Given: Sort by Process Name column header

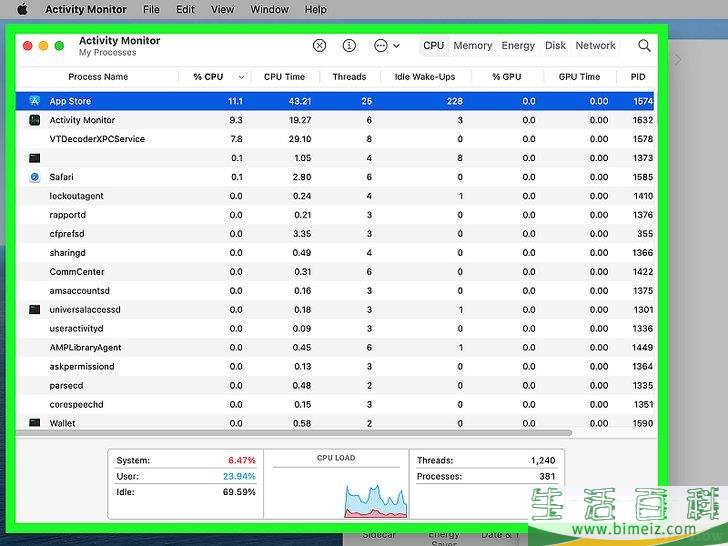Looking at the screenshot, I should click(98, 77).
